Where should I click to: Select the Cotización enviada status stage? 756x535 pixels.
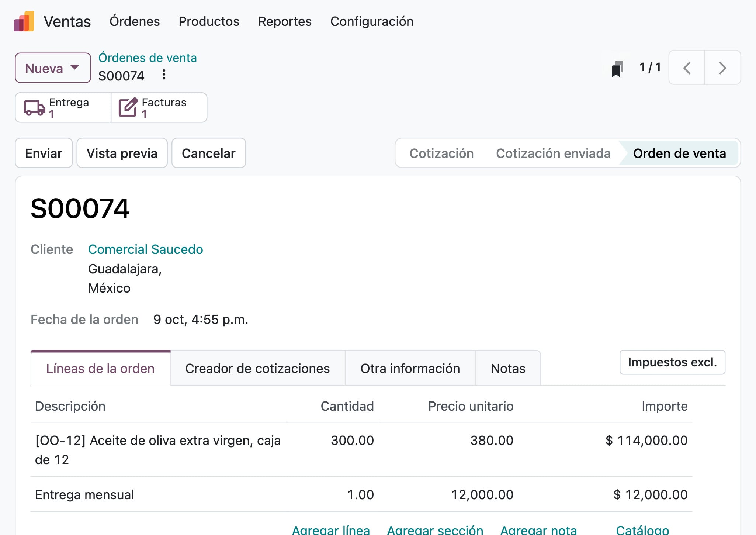(553, 153)
